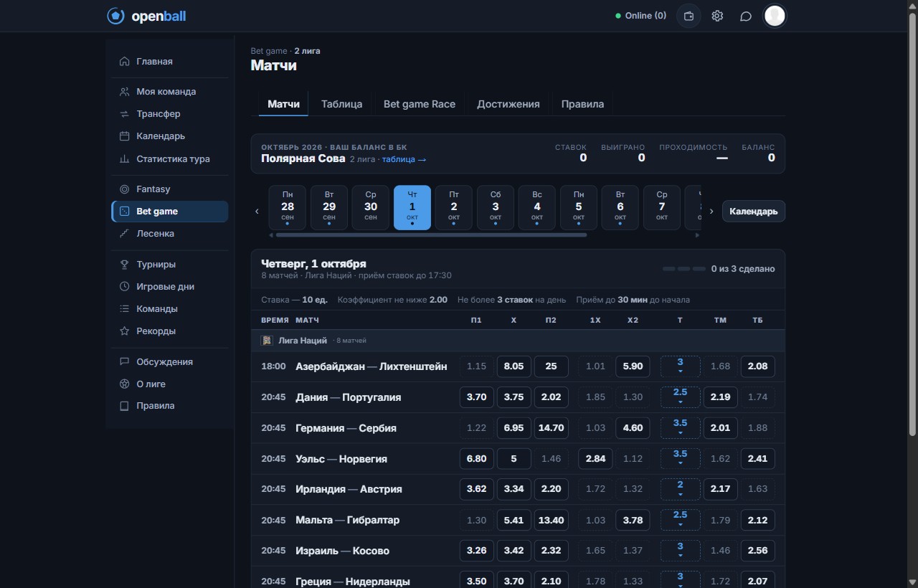Open the Bet game Race tab
Screen dimensions: 918x588
[420, 104]
